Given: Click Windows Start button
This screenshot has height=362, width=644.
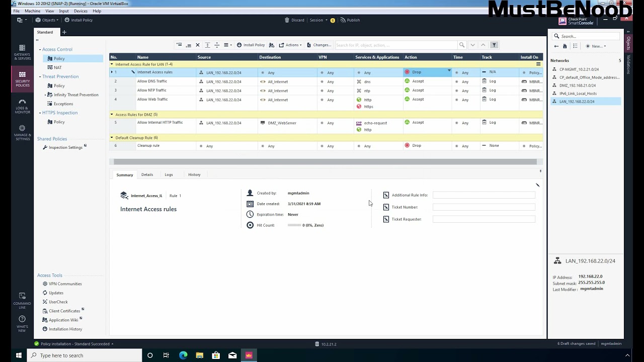Looking at the screenshot, I should point(19,355).
